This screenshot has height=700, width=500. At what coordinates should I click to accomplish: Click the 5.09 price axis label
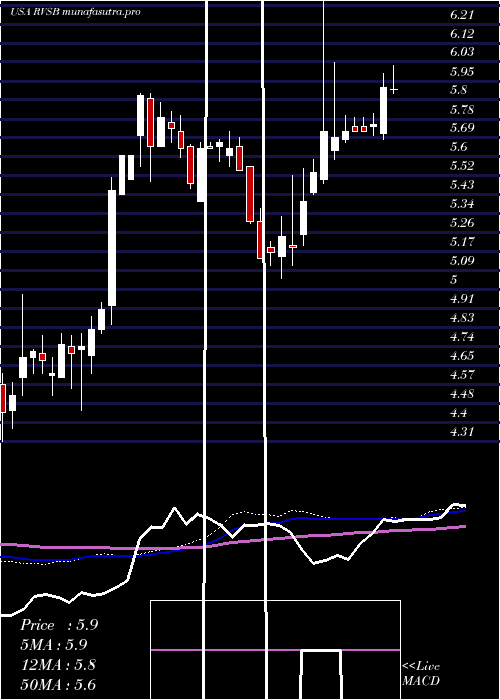click(x=462, y=261)
